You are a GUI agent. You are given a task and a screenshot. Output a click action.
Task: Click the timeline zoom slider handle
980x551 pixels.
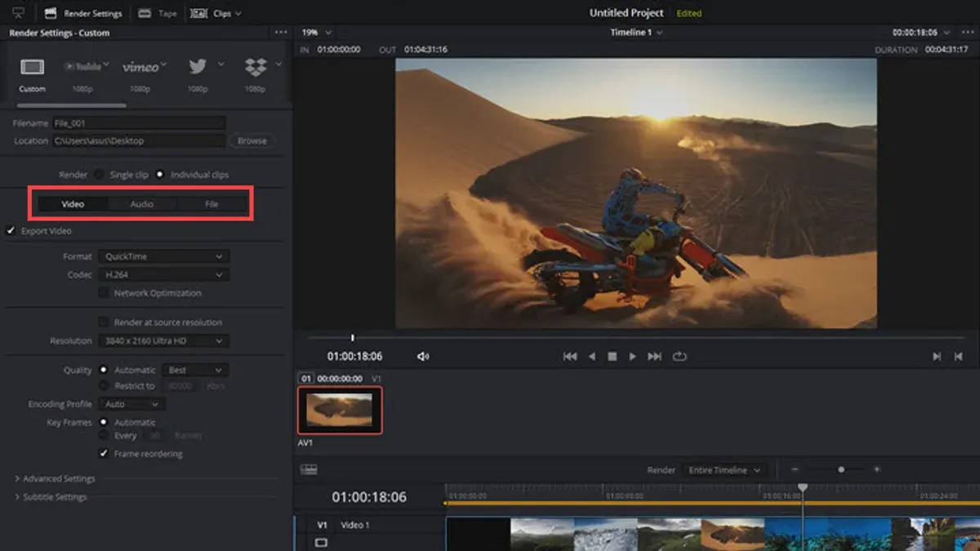pyautogui.click(x=841, y=470)
